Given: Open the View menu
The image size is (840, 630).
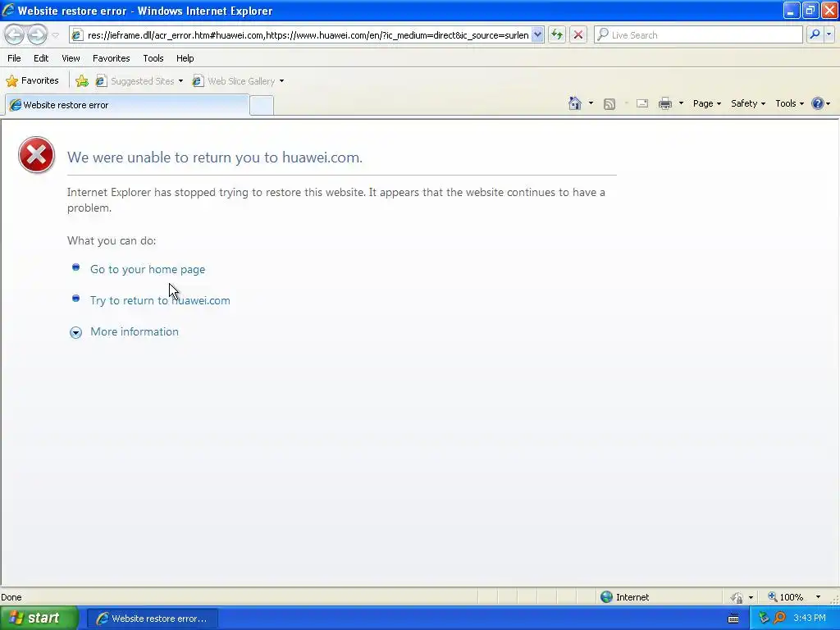Looking at the screenshot, I should (71, 58).
